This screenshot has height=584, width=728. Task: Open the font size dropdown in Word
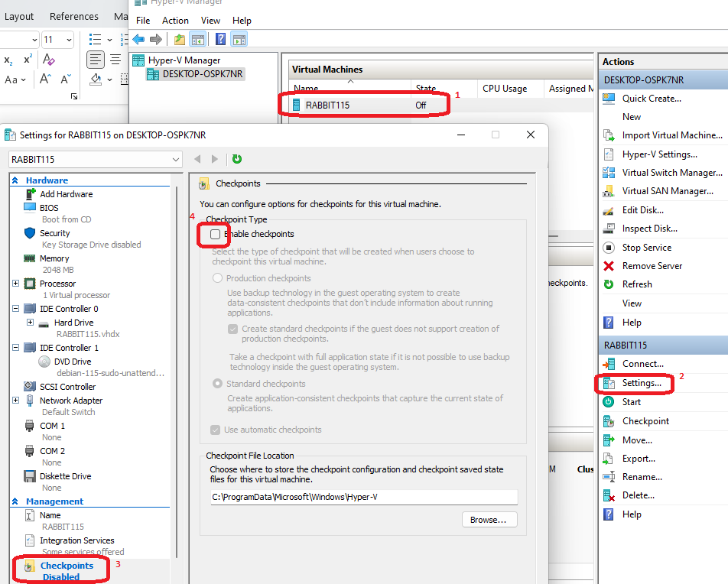point(69,40)
